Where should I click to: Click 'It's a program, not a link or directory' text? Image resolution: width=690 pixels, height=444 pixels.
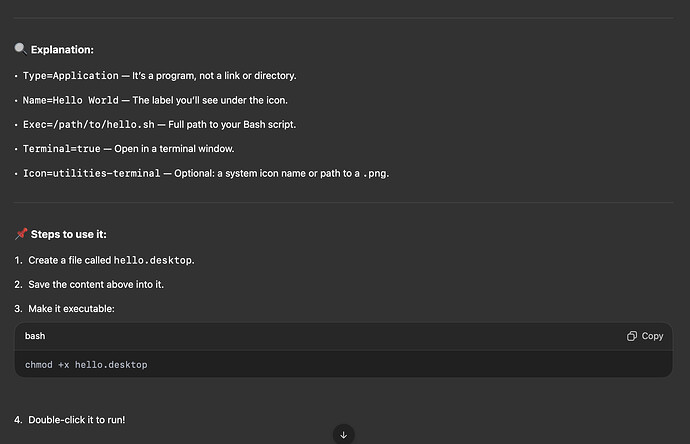pyautogui.click(x=214, y=76)
